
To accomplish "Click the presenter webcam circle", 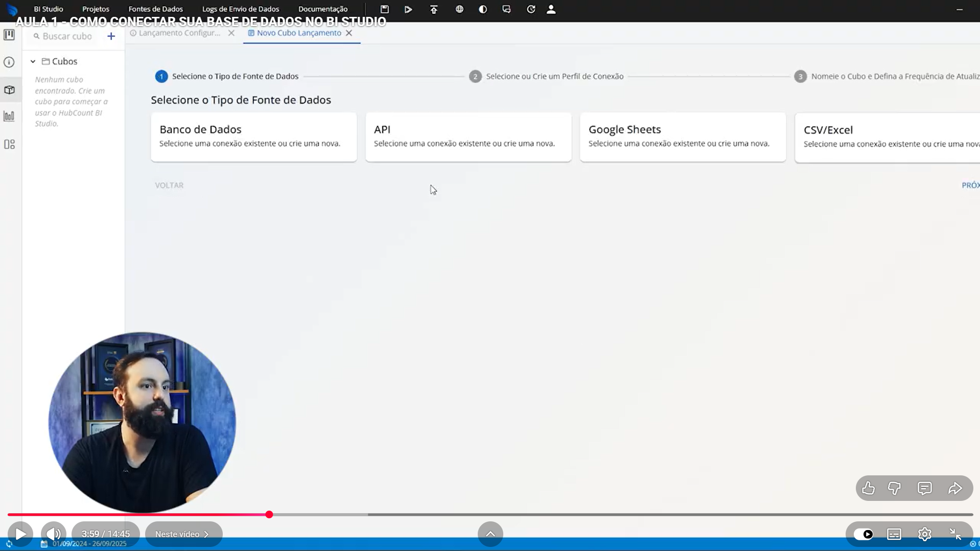I will pyautogui.click(x=142, y=423).
